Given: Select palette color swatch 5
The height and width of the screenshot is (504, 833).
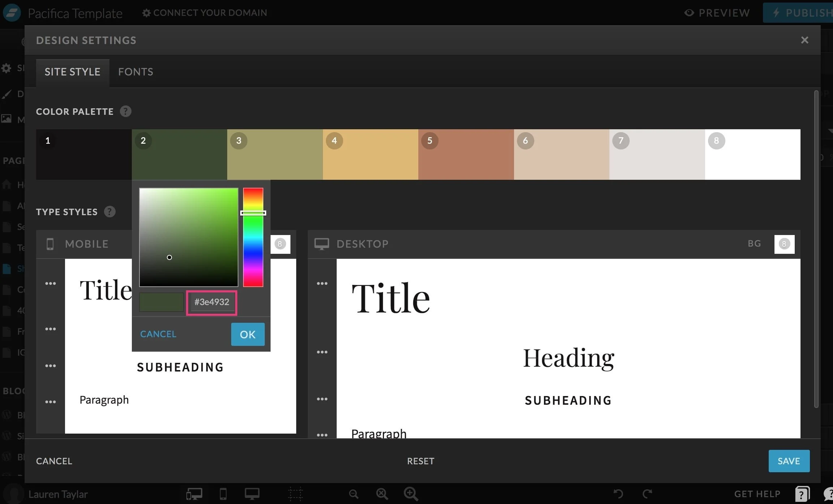Looking at the screenshot, I should coord(466,155).
